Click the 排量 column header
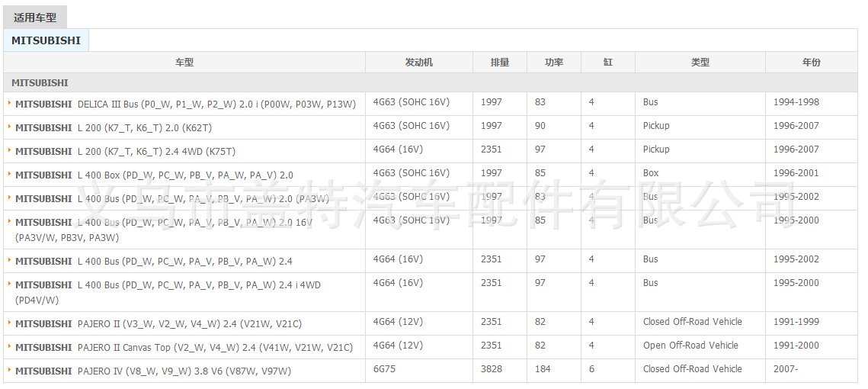Viewport: 868px width, 389px height. pos(500,63)
